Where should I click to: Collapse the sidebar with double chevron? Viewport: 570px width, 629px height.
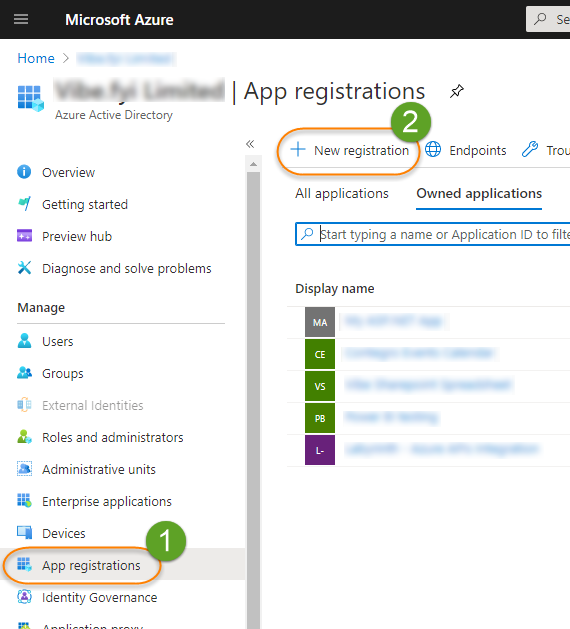250,144
